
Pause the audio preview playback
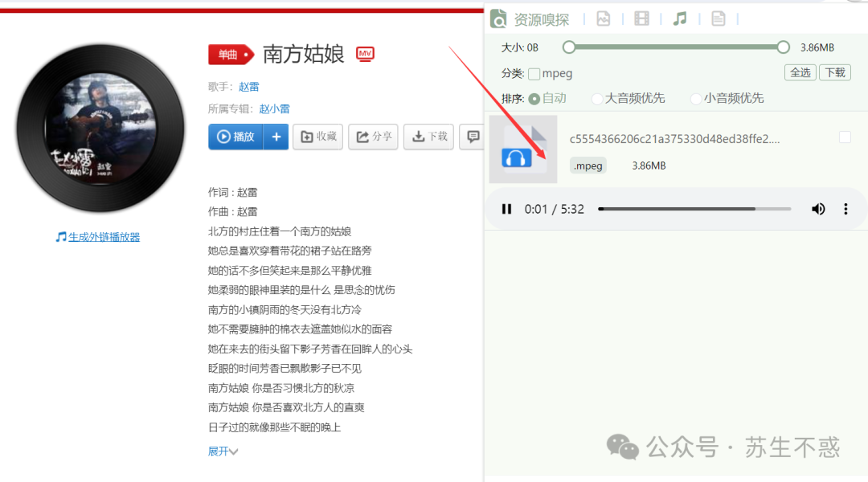[x=506, y=209]
